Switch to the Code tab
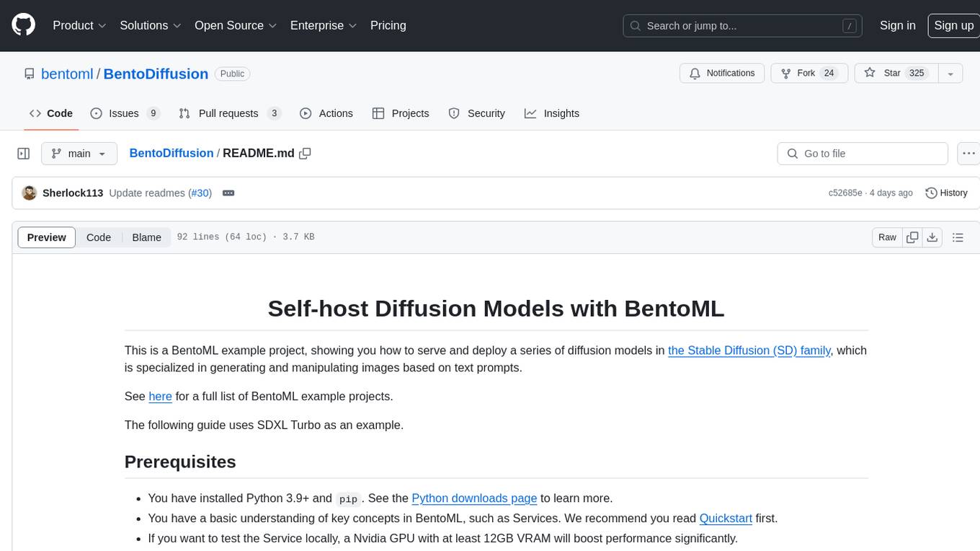 pyautogui.click(x=51, y=113)
